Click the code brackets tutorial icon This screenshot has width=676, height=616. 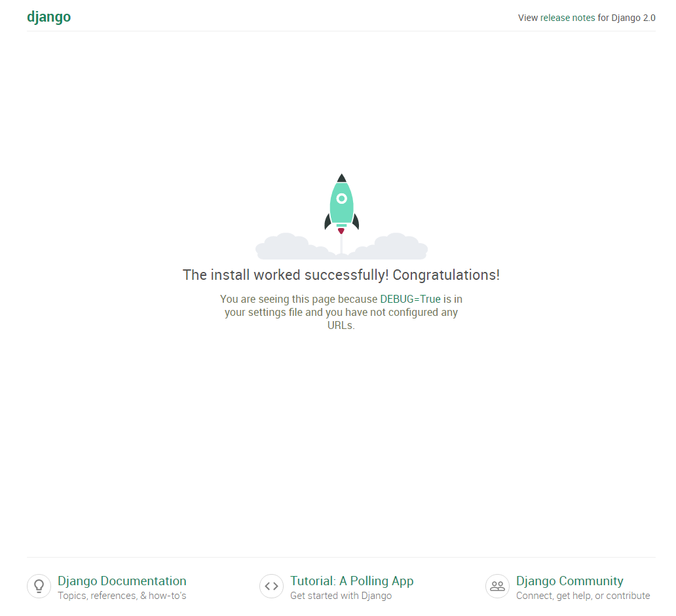click(x=271, y=586)
